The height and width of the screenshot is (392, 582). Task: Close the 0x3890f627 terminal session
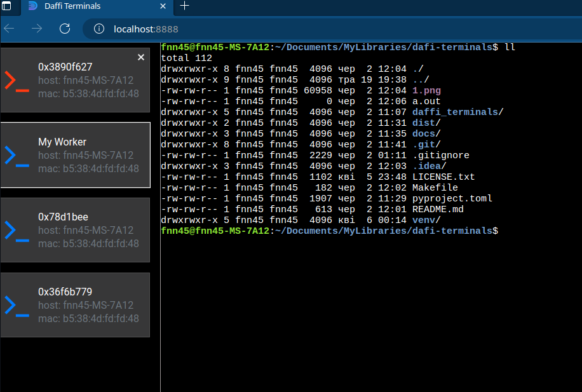pyautogui.click(x=140, y=57)
